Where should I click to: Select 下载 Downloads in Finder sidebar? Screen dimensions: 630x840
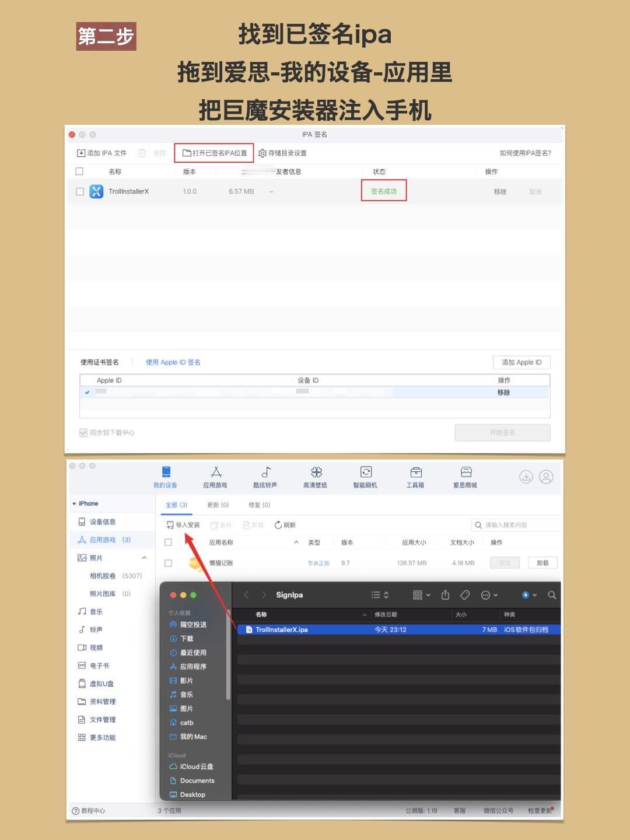[x=181, y=639]
